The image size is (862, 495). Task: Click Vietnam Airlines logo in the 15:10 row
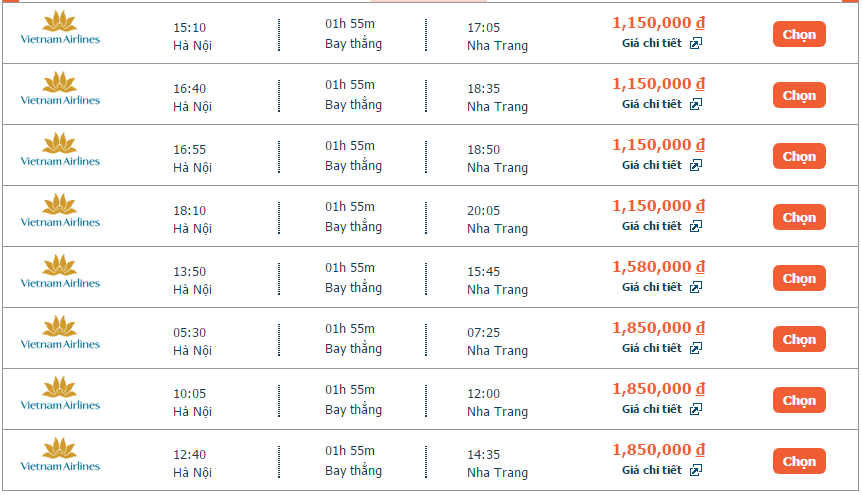(60, 28)
